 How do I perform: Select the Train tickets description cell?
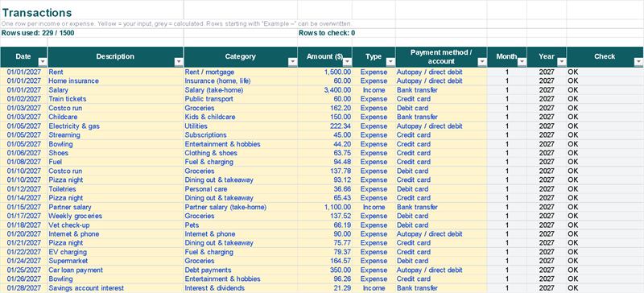click(x=116, y=99)
